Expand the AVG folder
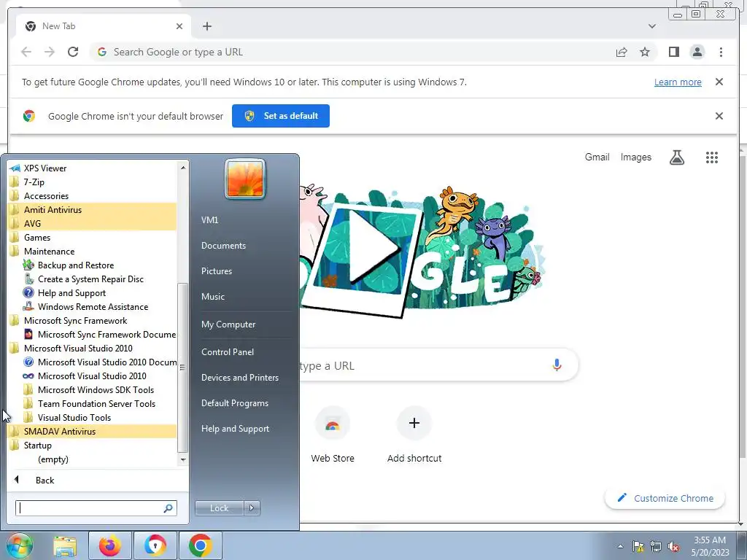This screenshot has width=747, height=560. point(93,223)
